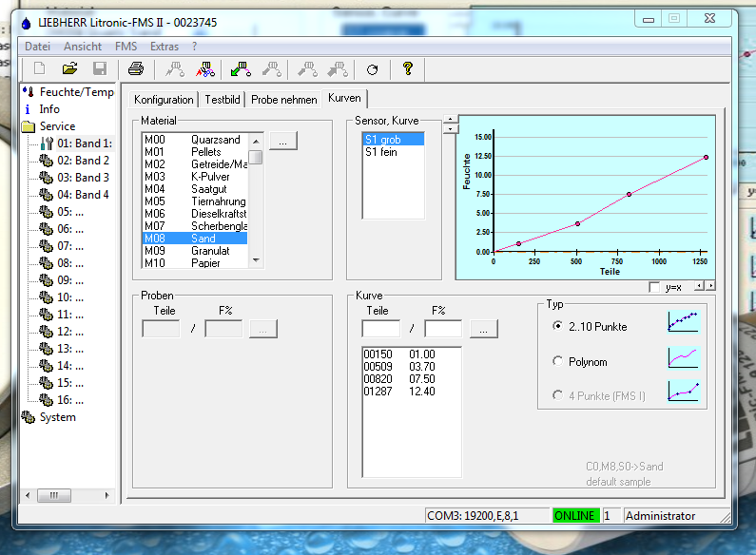Click the New document toolbar icon

point(40,68)
